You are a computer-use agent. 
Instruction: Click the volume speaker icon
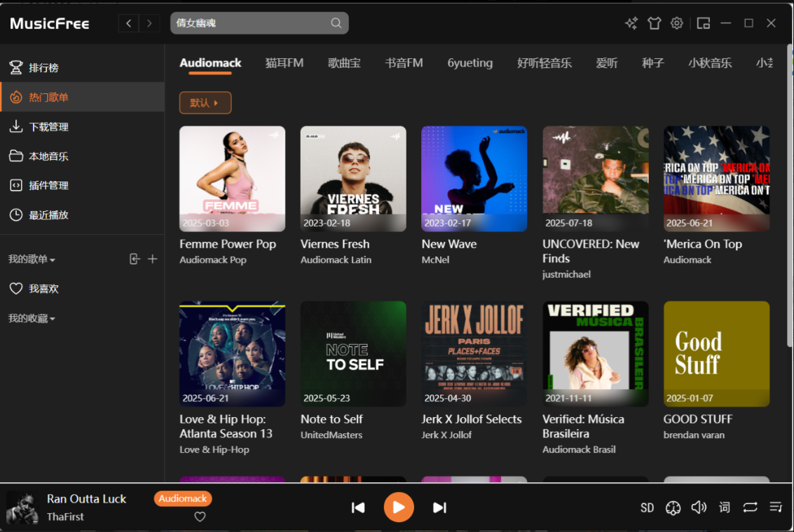699,507
